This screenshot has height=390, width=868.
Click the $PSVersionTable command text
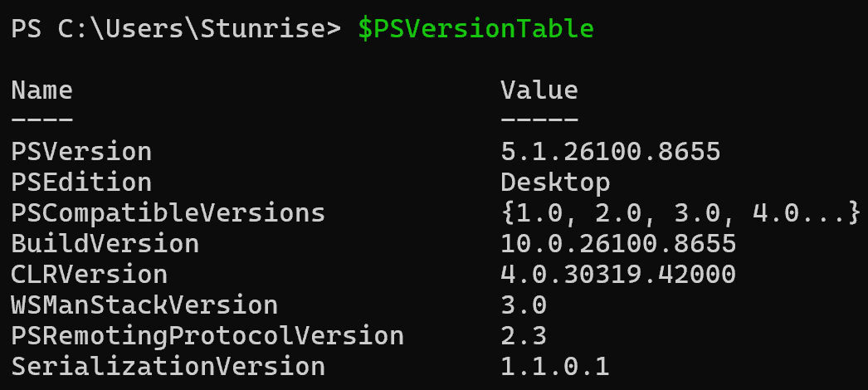[476, 29]
